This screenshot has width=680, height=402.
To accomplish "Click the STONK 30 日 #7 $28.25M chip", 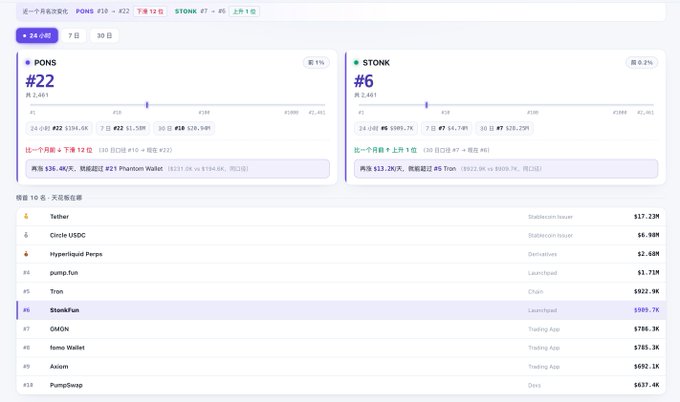I will 504,128.
